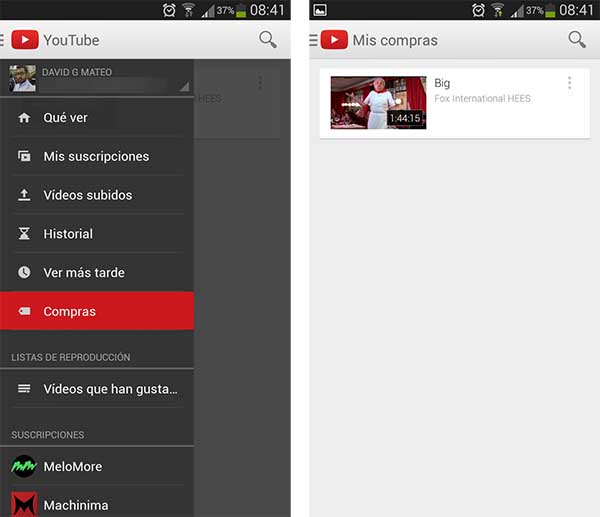
Task: Open Historial in the drawer
Action: 97,233
